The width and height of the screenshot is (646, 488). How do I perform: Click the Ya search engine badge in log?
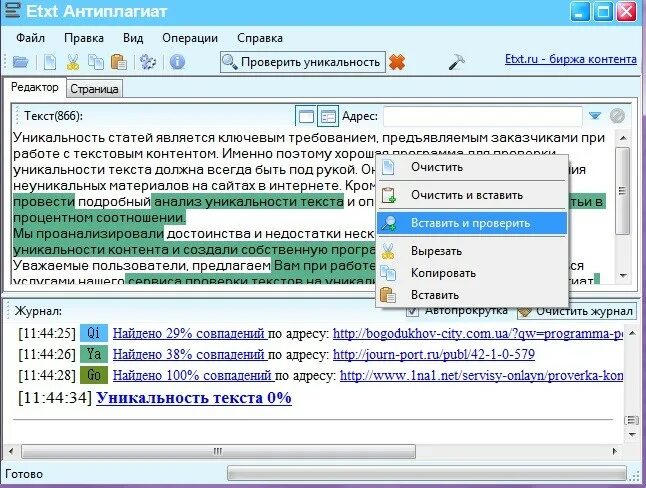94,354
